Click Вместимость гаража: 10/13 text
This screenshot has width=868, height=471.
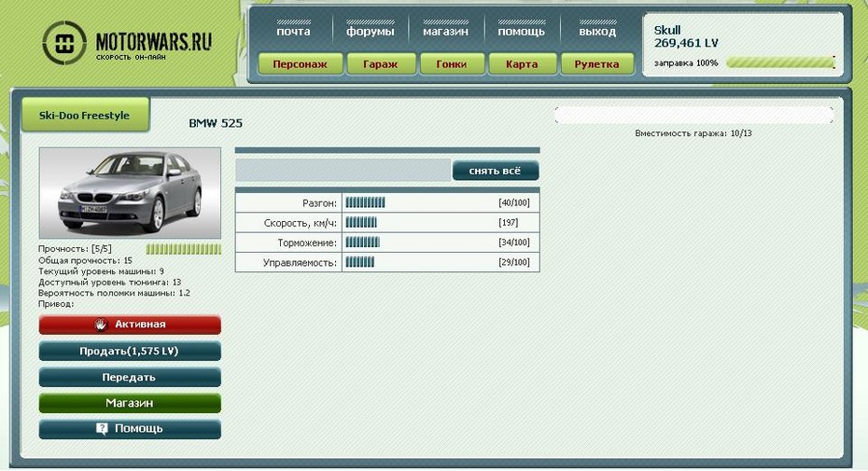(693, 133)
